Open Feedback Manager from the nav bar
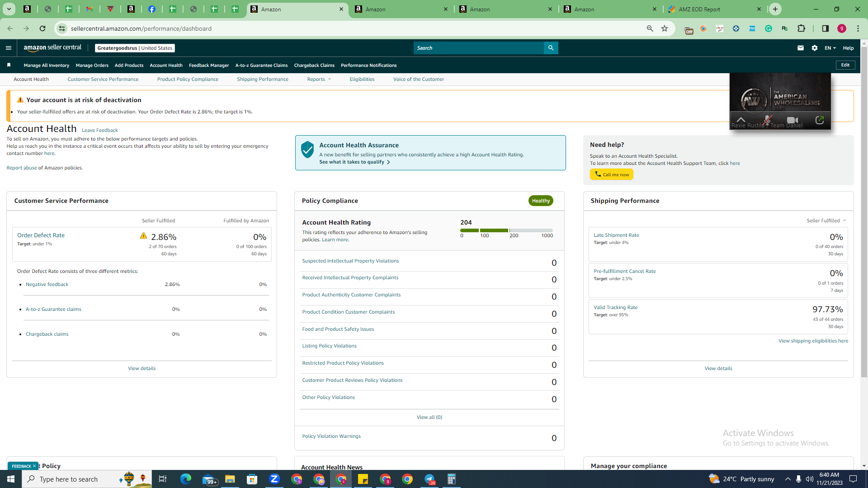This screenshot has height=488, width=868. click(209, 65)
